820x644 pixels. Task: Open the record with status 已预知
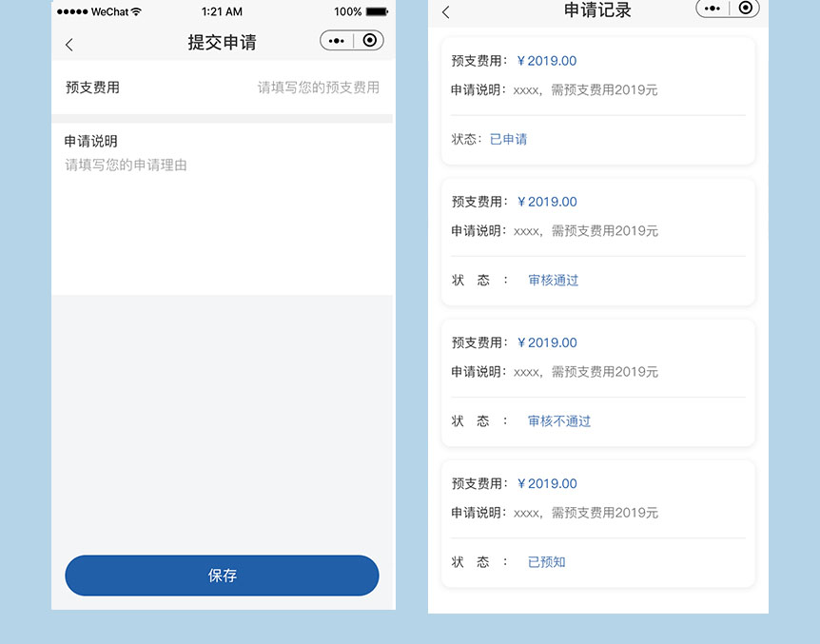tap(597, 524)
